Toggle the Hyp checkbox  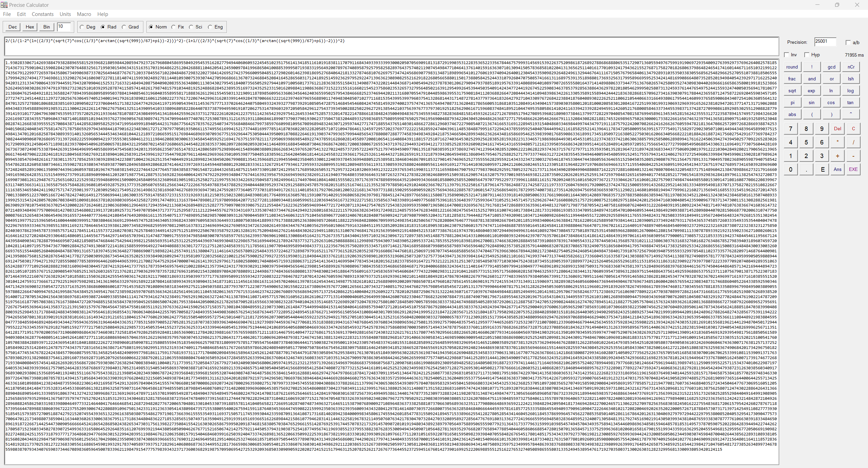point(807,55)
